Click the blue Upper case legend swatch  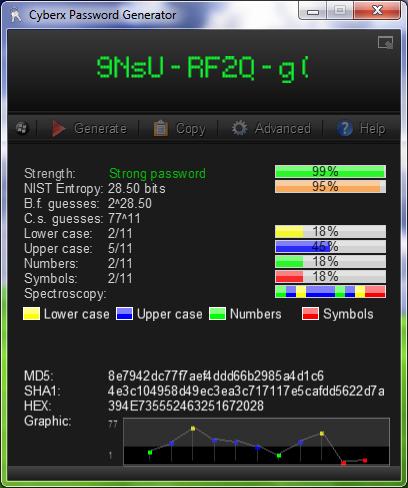click(x=124, y=314)
